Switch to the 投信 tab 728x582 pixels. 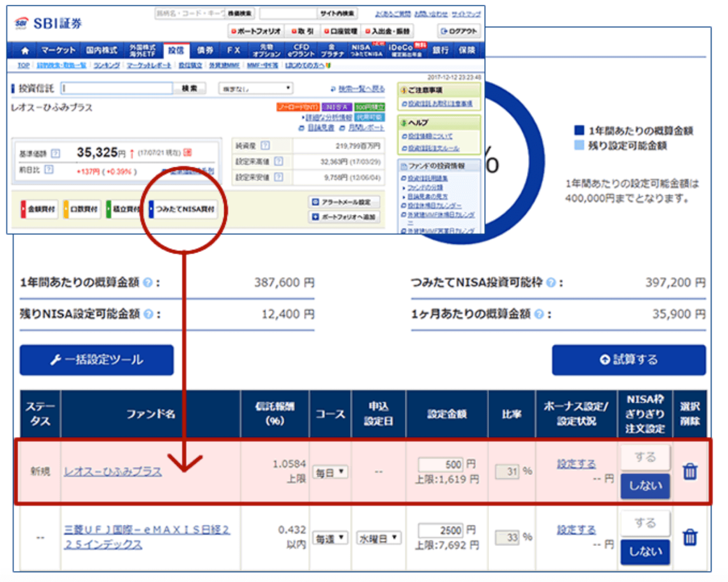tap(176, 50)
